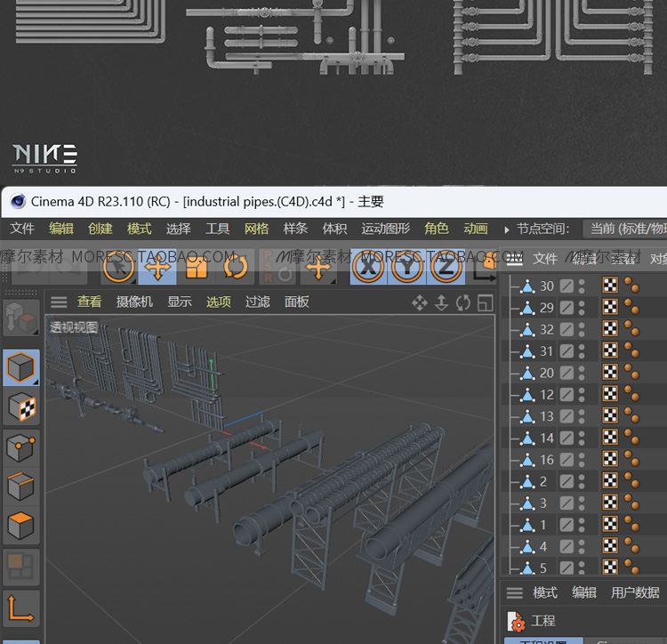This screenshot has width=667, height=644.
Task: Open the 模式 main menu
Action: 140,229
